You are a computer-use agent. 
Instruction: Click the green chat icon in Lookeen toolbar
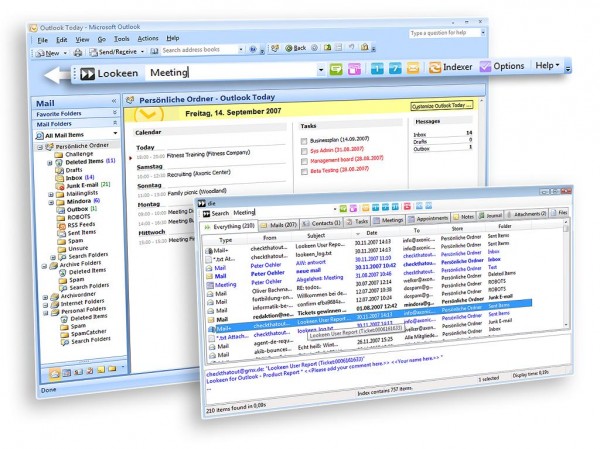coord(336,69)
